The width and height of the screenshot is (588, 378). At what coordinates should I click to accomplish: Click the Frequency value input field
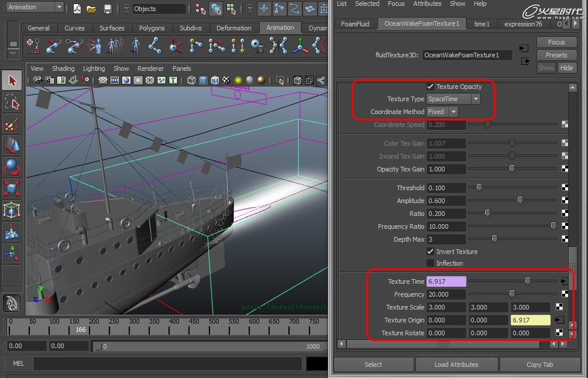point(446,294)
